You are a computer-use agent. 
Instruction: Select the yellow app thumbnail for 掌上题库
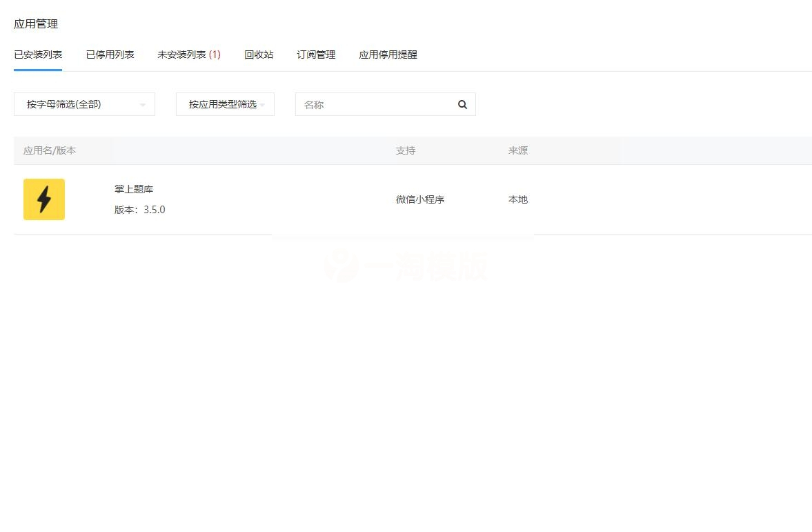click(x=44, y=199)
